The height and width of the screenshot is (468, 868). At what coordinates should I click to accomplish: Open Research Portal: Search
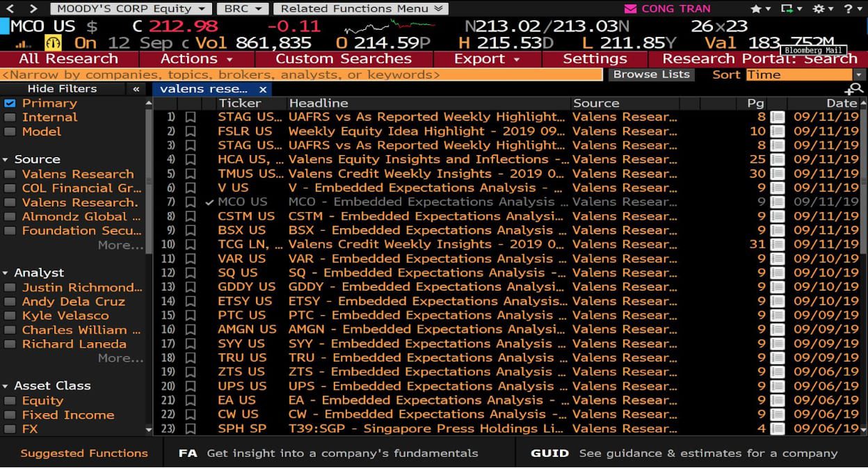[x=759, y=58]
